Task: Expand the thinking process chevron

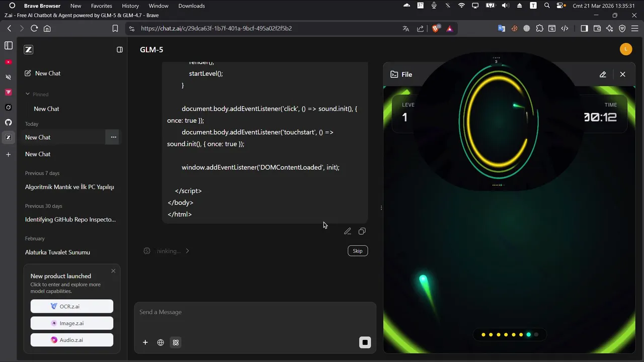Action: coord(187,251)
